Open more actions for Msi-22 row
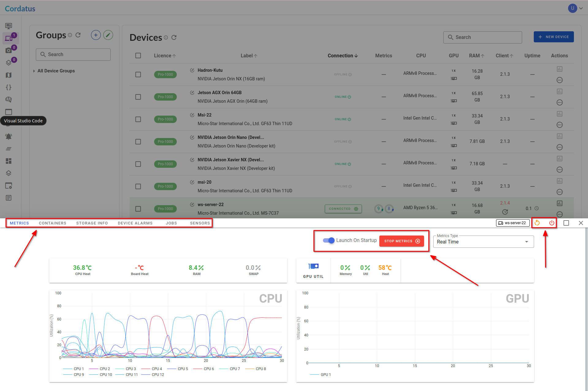 [560, 125]
